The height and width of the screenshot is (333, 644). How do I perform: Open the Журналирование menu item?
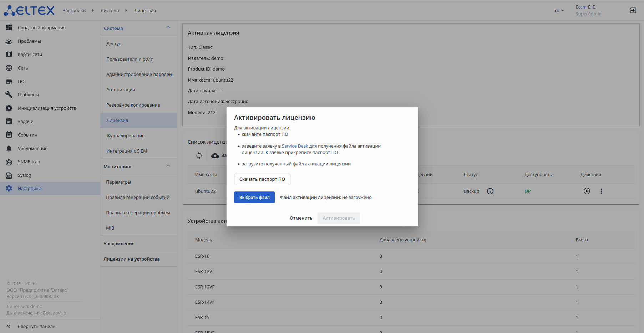pyautogui.click(x=125, y=136)
